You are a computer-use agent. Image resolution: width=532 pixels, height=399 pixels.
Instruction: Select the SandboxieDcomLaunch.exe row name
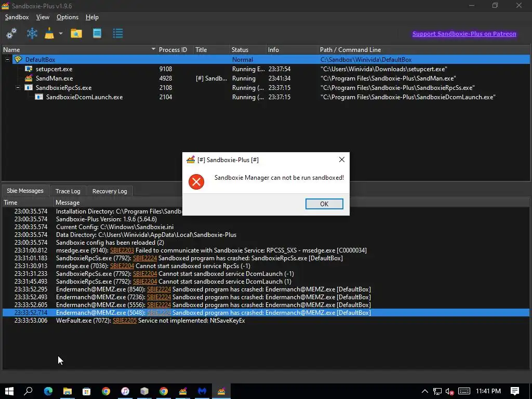pyautogui.click(x=85, y=97)
